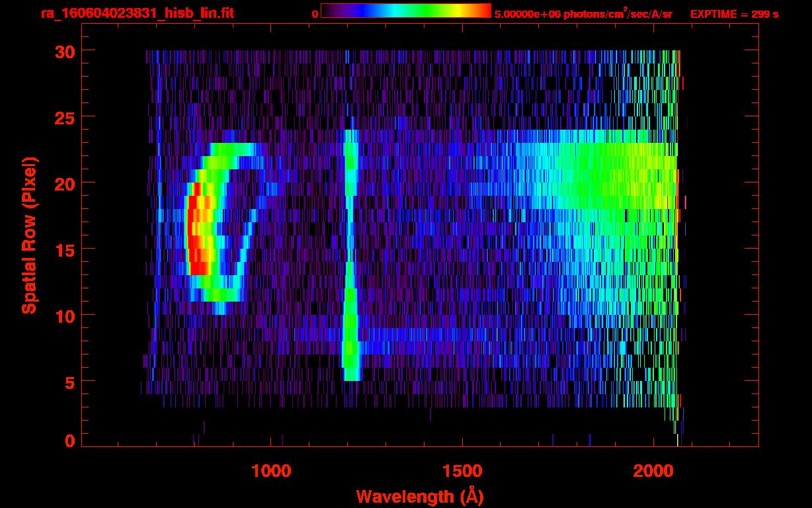Click the 1500 wavelength tick label

point(462,470)
